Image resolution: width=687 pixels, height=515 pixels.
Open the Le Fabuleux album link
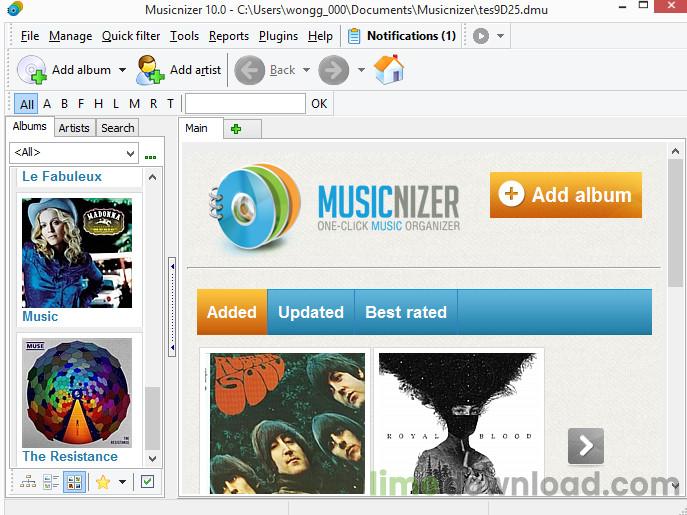tap(62, 177)
